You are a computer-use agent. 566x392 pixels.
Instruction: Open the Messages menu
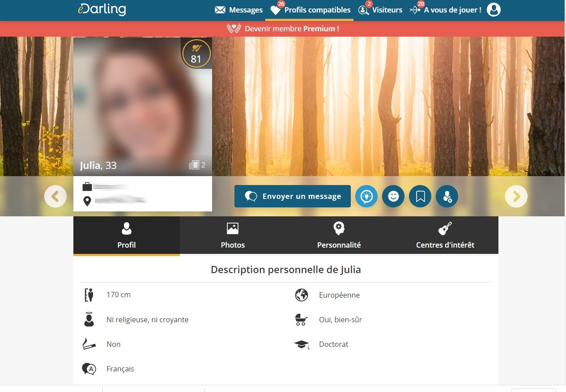(x=239, y=10)
